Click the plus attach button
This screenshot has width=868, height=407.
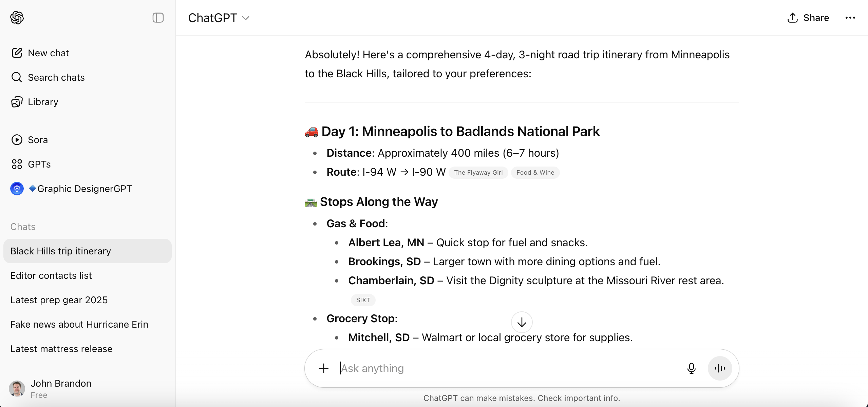point(324,368)
